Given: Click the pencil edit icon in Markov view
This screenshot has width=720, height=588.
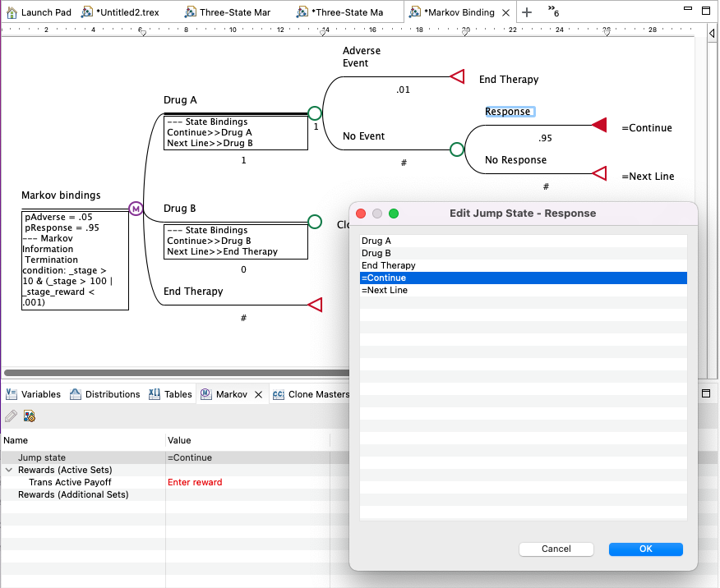Looking at the screenshot, I should (x=11, y=416).
